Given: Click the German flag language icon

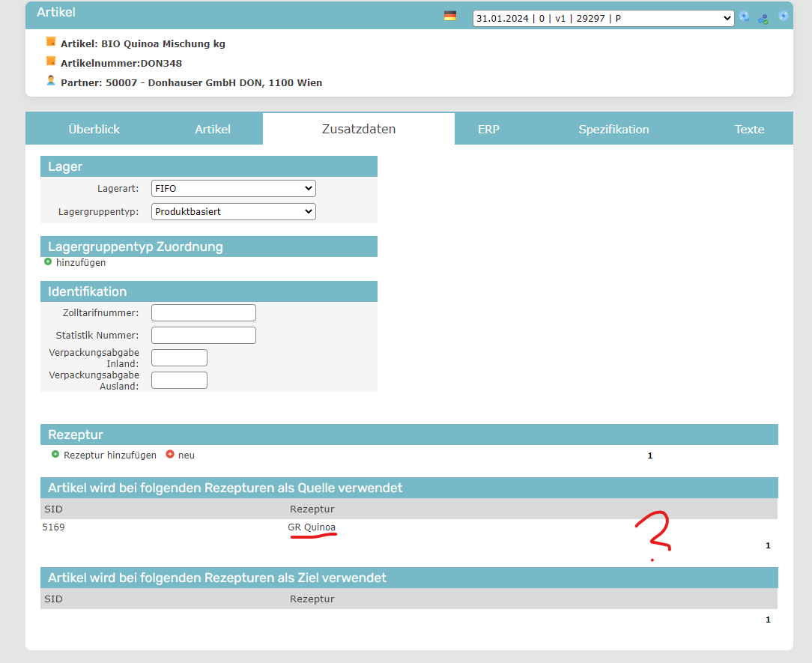Looking at the screenshot, I should [450, 16].
